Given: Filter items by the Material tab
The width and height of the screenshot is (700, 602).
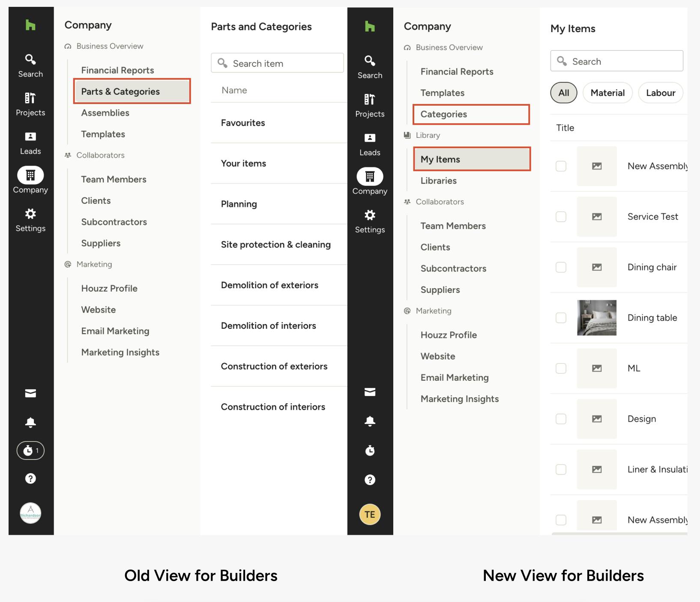Looking at the screenshot, I should 607,93.
